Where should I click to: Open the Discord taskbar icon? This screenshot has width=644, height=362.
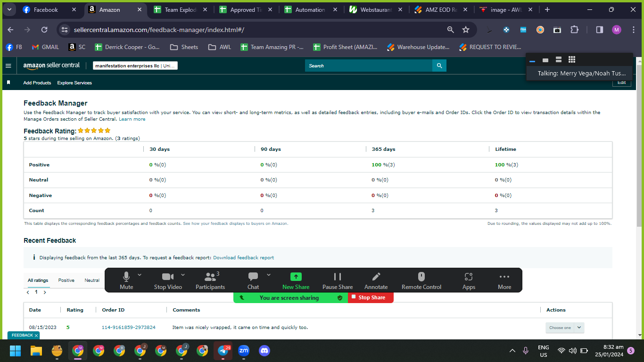(x=264, y=351)
